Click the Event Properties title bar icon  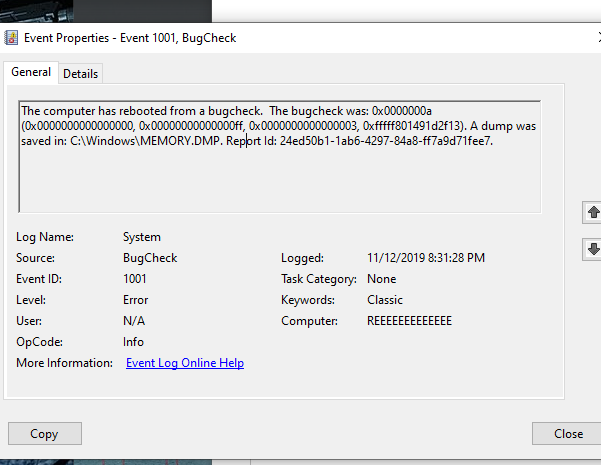tap(11, 38)
